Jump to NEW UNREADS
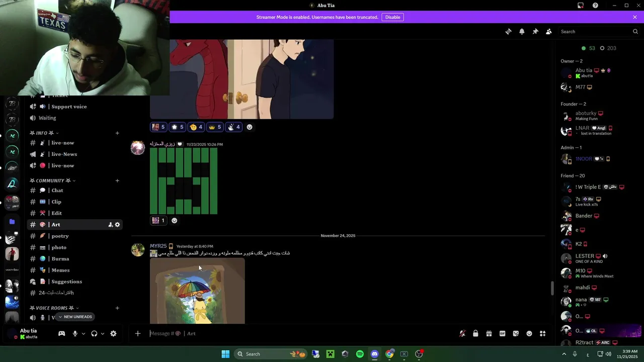This screenshot has height=362, width=644. pyautogui.click(x=75, y=317)
